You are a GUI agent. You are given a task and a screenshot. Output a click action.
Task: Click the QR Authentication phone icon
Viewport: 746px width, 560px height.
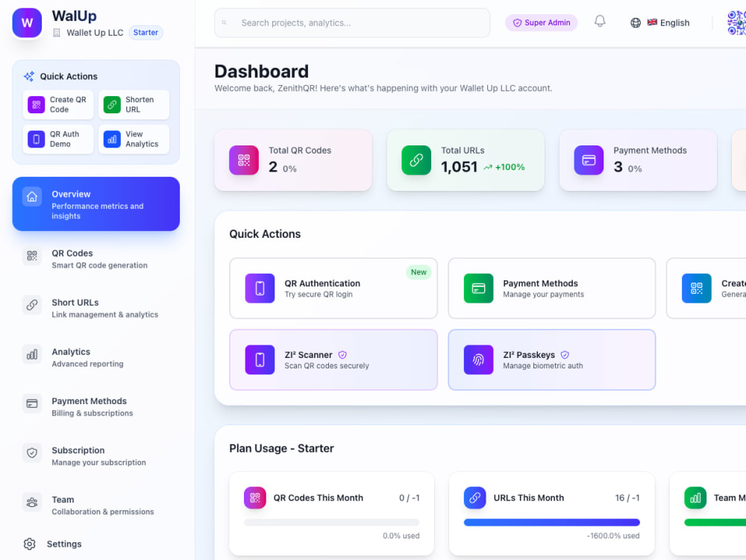(260, 288)
